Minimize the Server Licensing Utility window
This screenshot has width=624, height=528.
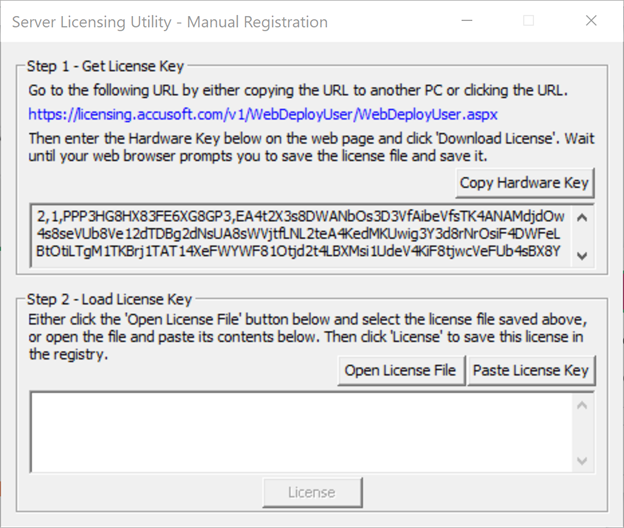(467, 21)
